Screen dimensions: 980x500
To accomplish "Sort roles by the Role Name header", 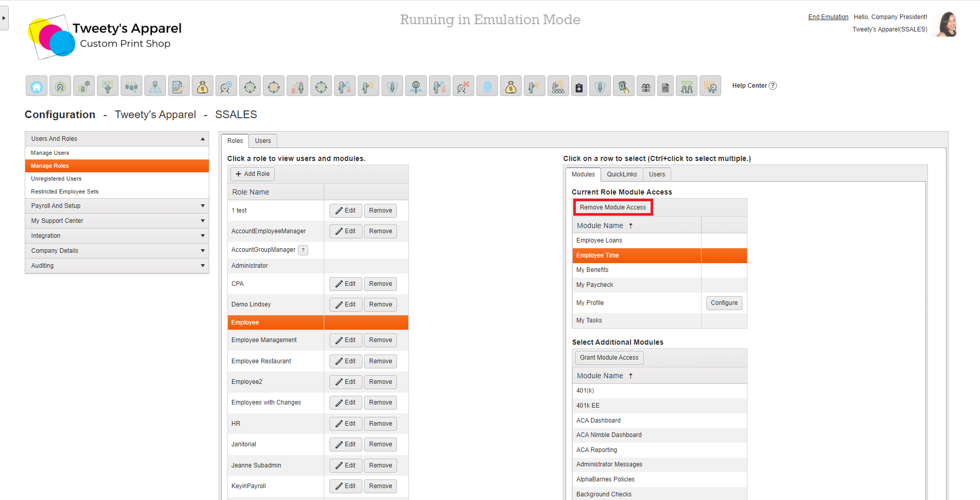I will click(x=276, y=192).
